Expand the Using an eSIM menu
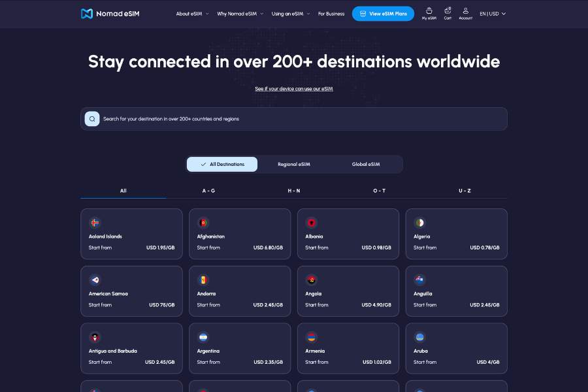Screen dimensions: 588x392 pos(291,14)
